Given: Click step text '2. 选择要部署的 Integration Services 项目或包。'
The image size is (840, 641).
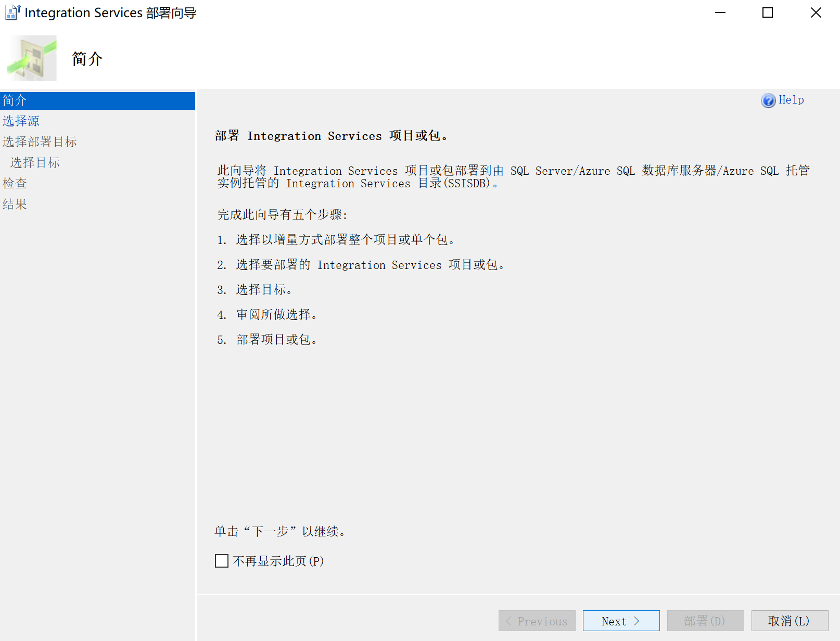Looking at the screenshot, I should click(361, 264).
